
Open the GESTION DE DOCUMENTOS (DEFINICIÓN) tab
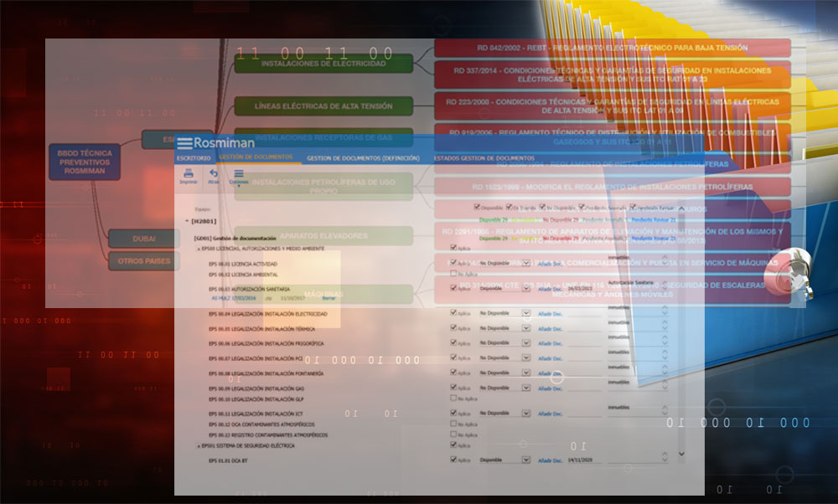click(x=363, y=158)
